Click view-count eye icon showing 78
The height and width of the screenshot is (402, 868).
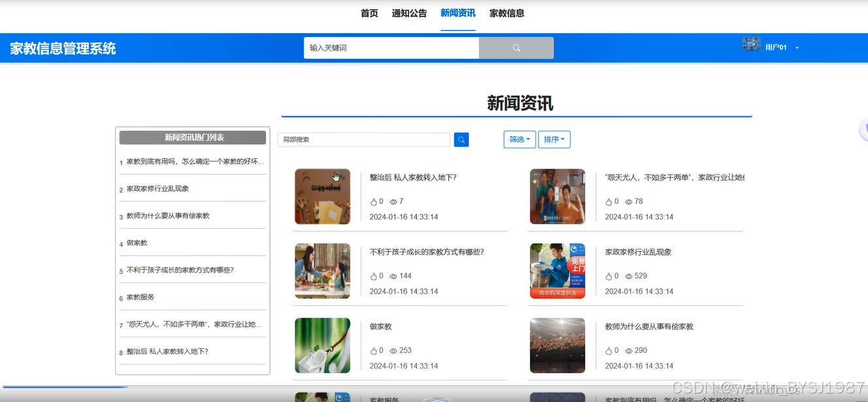629,202
